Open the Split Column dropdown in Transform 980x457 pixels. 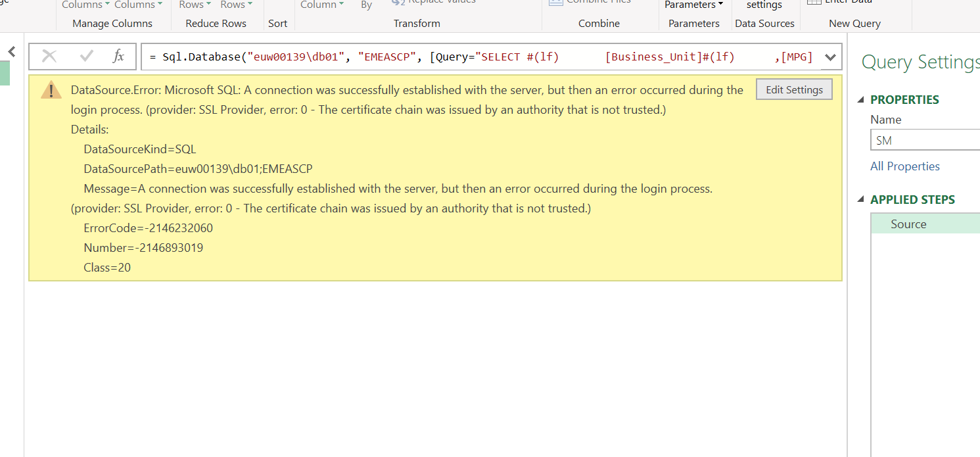[x=322, y=5]
